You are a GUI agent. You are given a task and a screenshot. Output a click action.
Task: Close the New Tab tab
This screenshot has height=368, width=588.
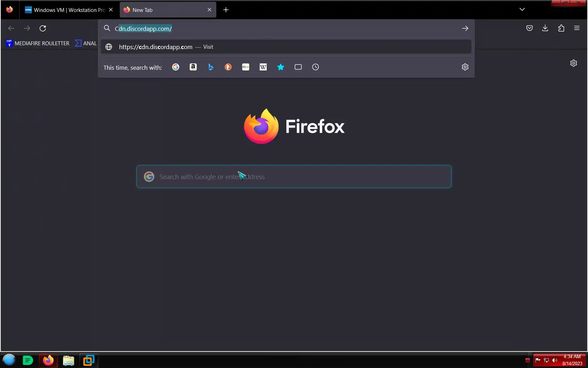[209, 10]
